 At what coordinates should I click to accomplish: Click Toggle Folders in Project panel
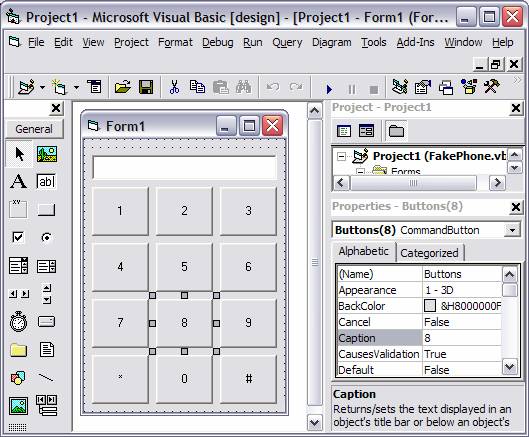point(396,131)
